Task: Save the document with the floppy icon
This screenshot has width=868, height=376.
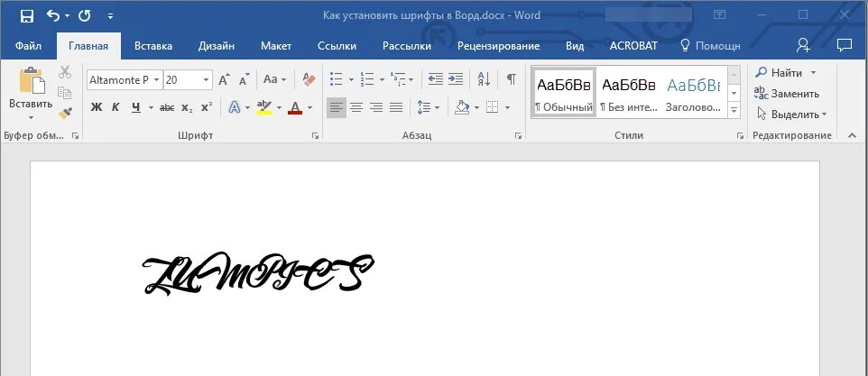Action: tap(26, 16)
